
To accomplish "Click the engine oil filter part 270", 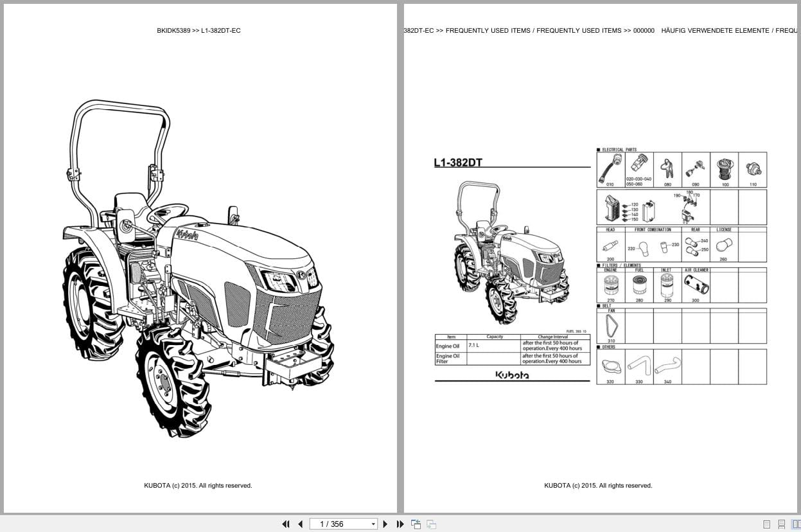I will tap(610, 287).
